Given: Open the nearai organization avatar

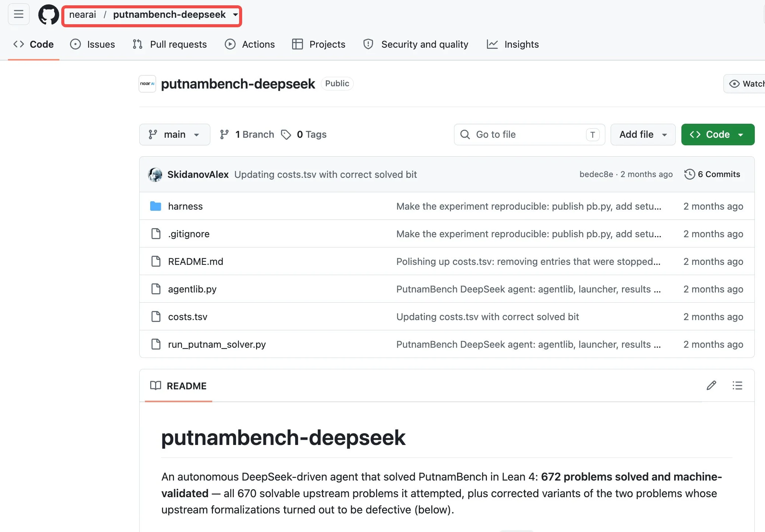Looking at the screenshot, I should click(147, 84).
